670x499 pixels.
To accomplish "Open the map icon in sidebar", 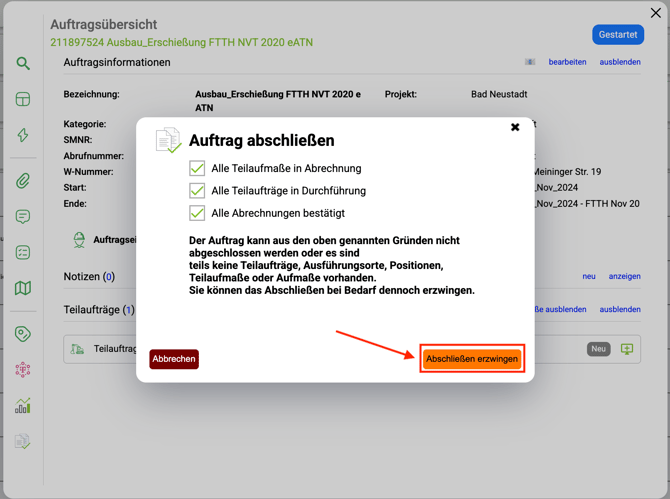I will click(23, 288).
